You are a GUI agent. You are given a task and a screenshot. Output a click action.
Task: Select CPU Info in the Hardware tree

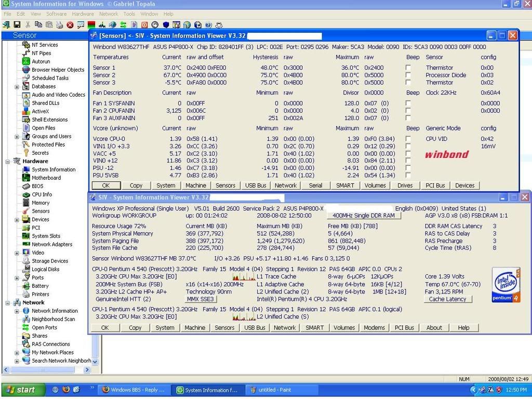point(42,194)
